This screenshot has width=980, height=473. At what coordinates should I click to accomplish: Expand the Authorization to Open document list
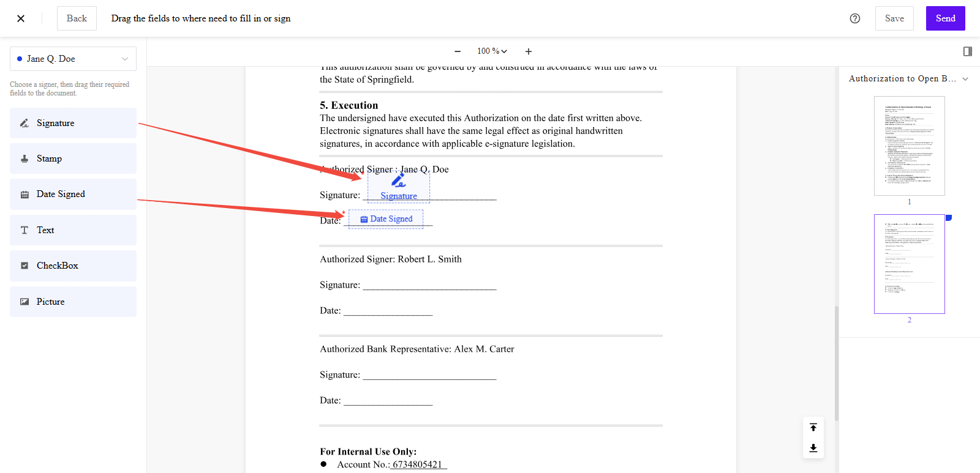coord(965,79)
